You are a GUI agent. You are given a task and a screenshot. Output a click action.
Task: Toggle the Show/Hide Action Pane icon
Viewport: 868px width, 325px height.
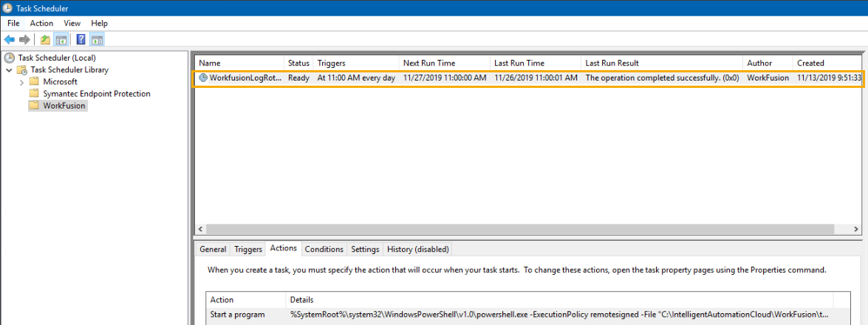[98, 39]
